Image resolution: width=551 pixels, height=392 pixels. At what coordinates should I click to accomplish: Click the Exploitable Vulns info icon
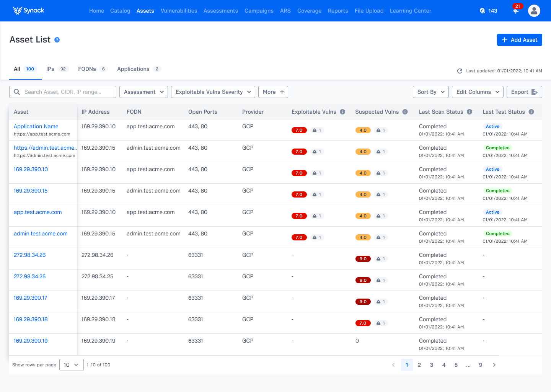click(x=342, y=112)
